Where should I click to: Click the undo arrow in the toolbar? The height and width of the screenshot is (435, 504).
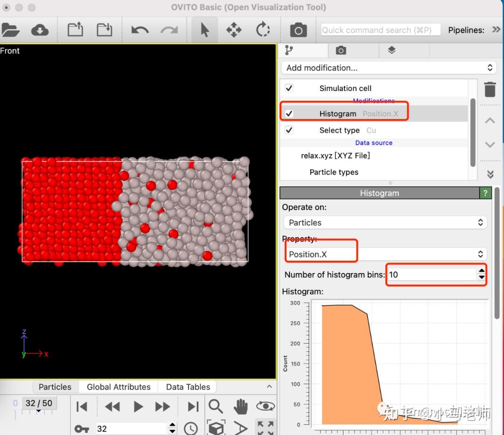click(140, 30)
